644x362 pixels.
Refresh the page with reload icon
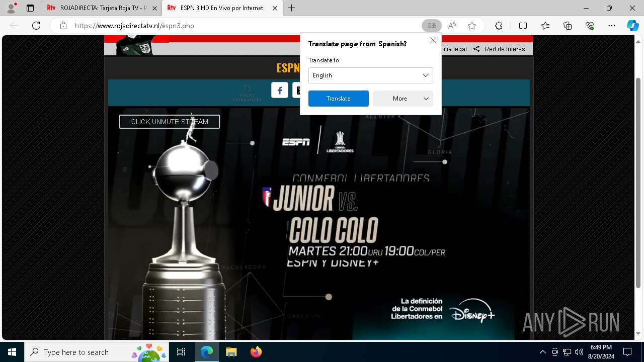coord(36,26)
